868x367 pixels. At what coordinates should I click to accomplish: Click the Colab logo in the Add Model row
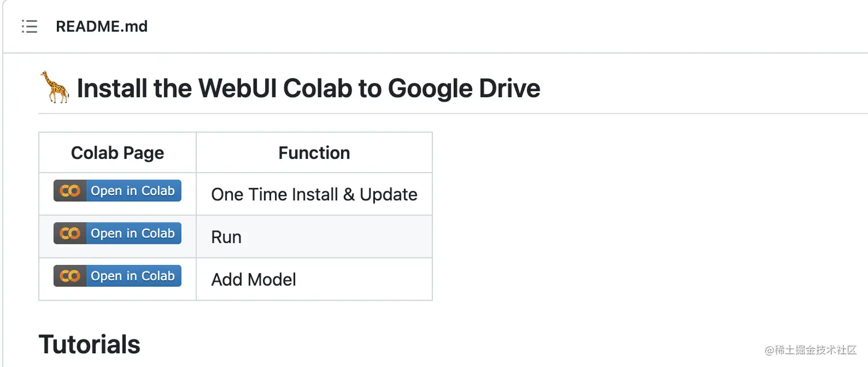70,276
